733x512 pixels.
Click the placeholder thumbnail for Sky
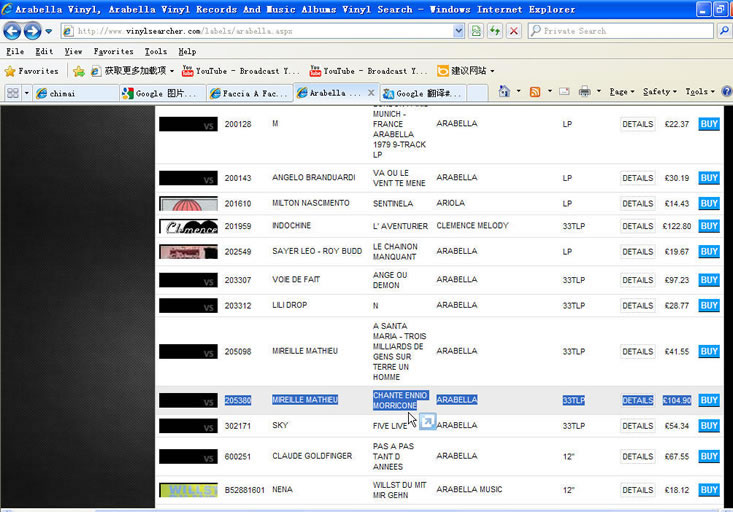[188, 425]
